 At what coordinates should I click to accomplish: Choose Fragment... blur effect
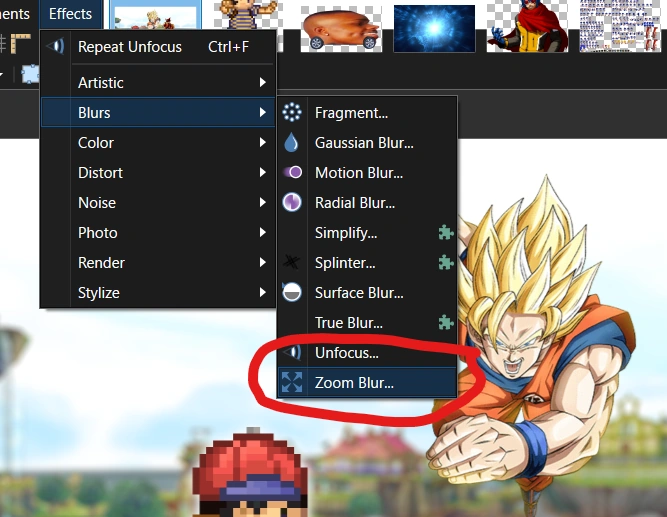[x=367, y=113]
